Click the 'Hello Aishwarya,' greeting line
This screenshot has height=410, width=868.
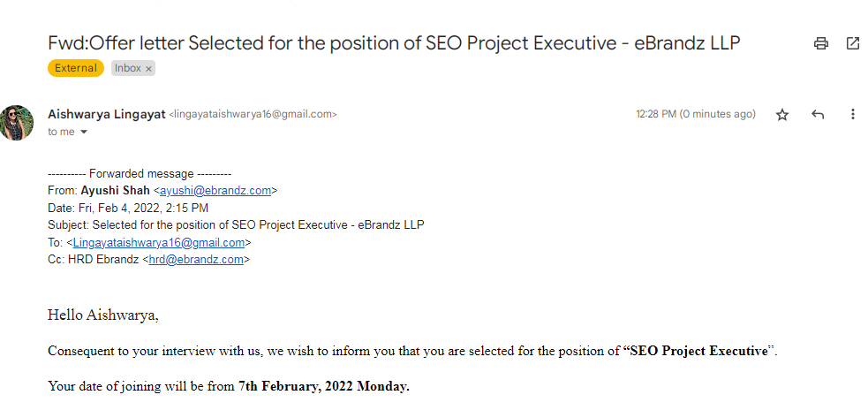click(102, 315)
